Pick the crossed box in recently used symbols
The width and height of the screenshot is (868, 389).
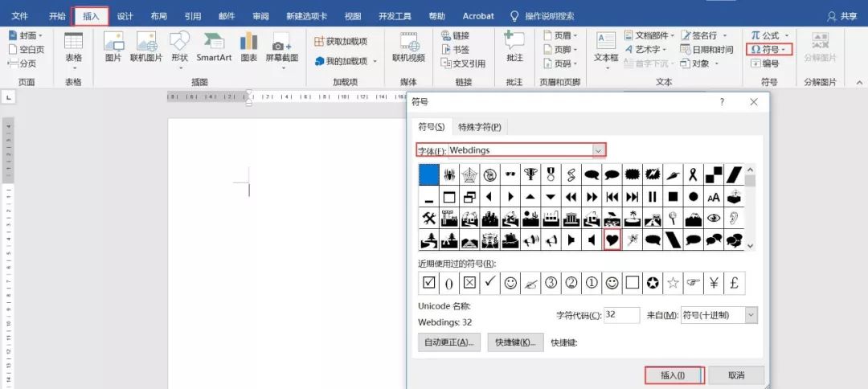470,282
